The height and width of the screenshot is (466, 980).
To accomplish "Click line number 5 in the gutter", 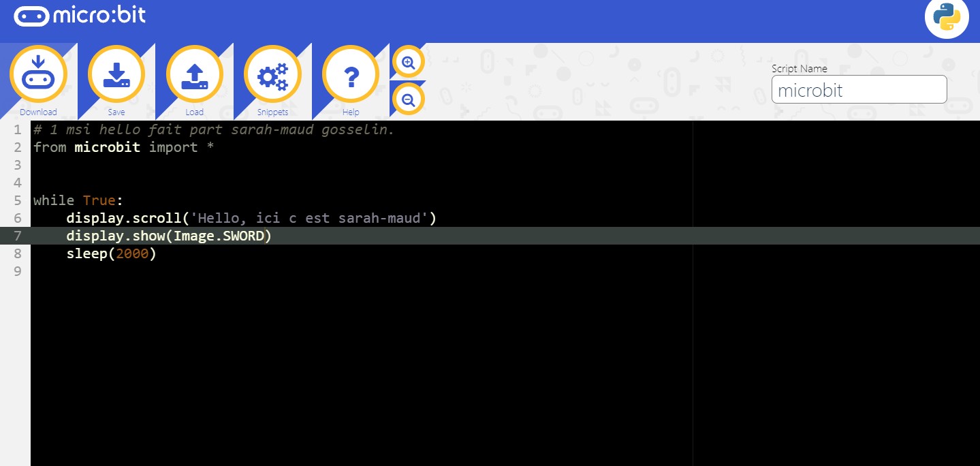I will [x=17, y=200].
